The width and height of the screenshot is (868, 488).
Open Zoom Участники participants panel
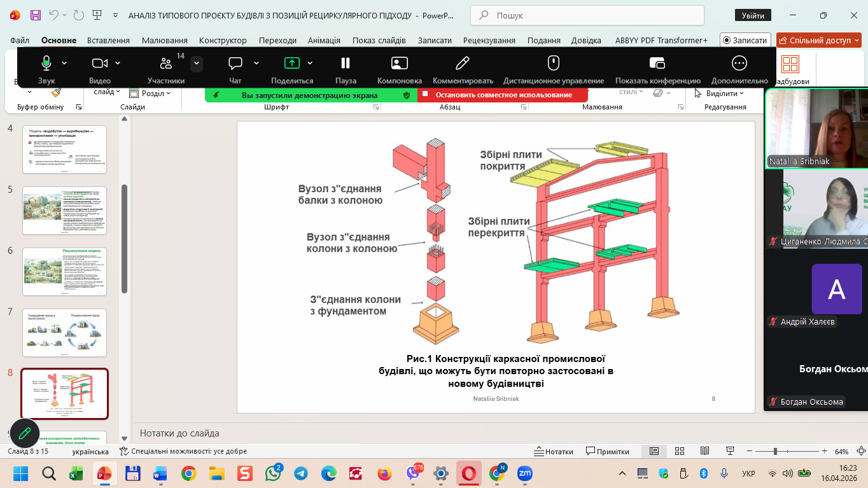click(166, 63)
